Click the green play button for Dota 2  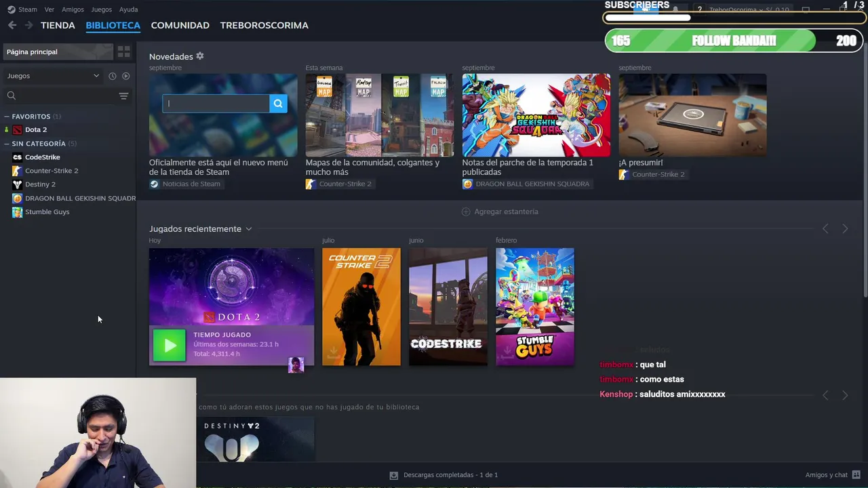(x=169, y=346)
